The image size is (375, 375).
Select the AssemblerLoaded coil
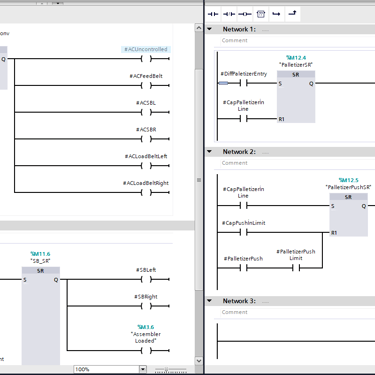tap(146, 350)
